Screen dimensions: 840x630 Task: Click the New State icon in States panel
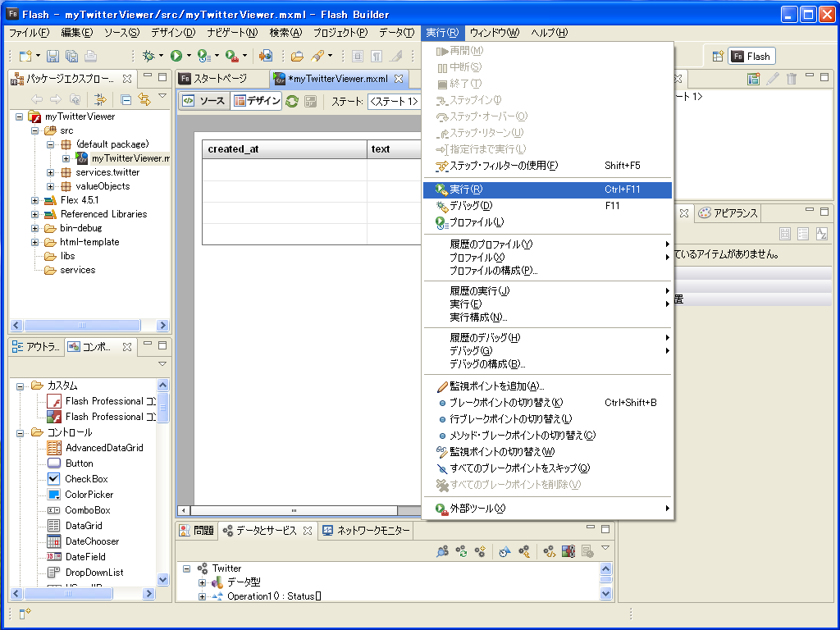754,80
